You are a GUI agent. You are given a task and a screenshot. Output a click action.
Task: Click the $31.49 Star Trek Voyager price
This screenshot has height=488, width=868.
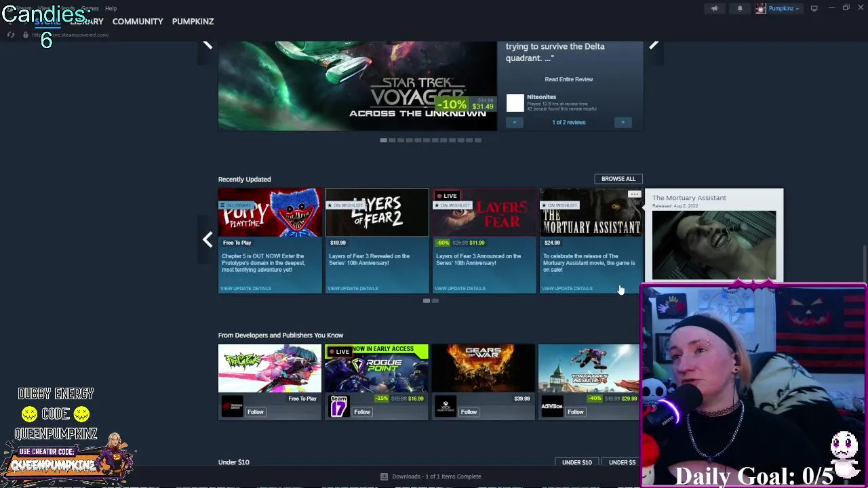point(483,106)
